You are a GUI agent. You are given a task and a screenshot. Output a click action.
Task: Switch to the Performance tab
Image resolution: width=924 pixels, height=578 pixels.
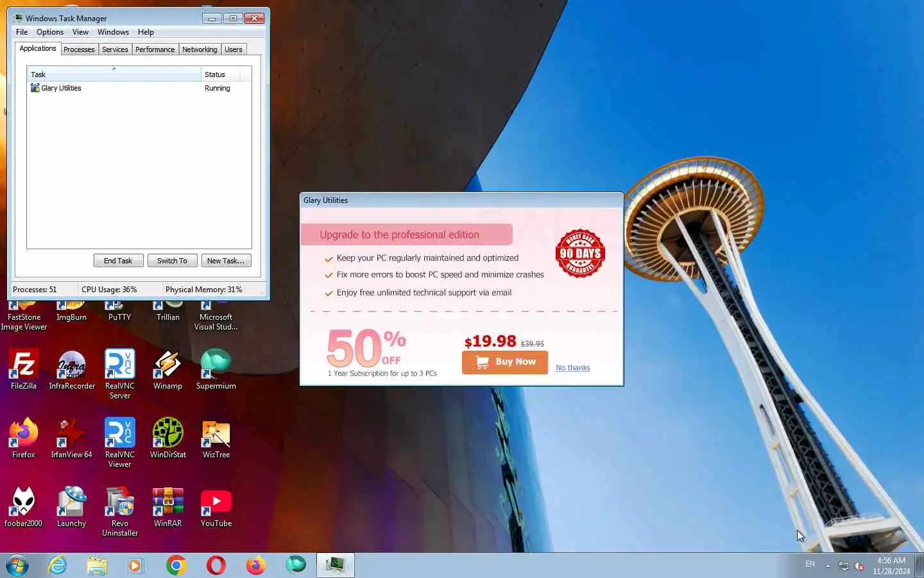155,49
